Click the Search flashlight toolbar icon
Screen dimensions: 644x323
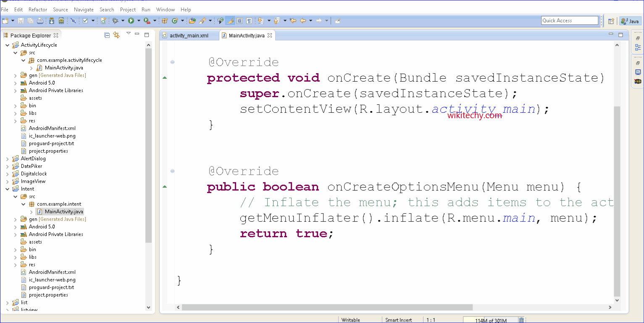(x=202, y=21)
